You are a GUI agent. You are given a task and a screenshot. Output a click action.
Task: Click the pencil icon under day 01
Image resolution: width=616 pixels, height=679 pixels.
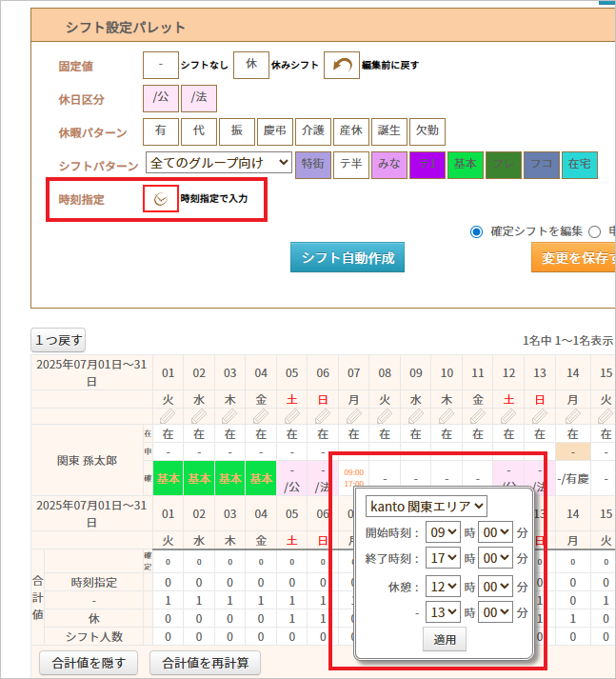click(x=169, y=417)
